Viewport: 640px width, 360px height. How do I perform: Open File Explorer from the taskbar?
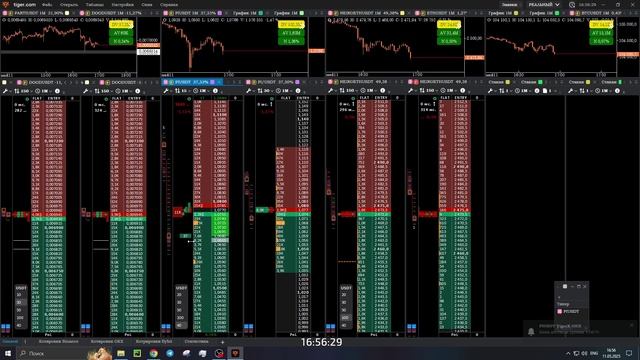(121, 353)
